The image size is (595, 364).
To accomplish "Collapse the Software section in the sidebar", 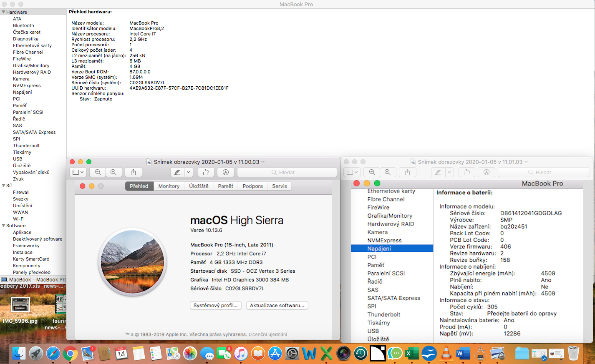I will [4, 226].
